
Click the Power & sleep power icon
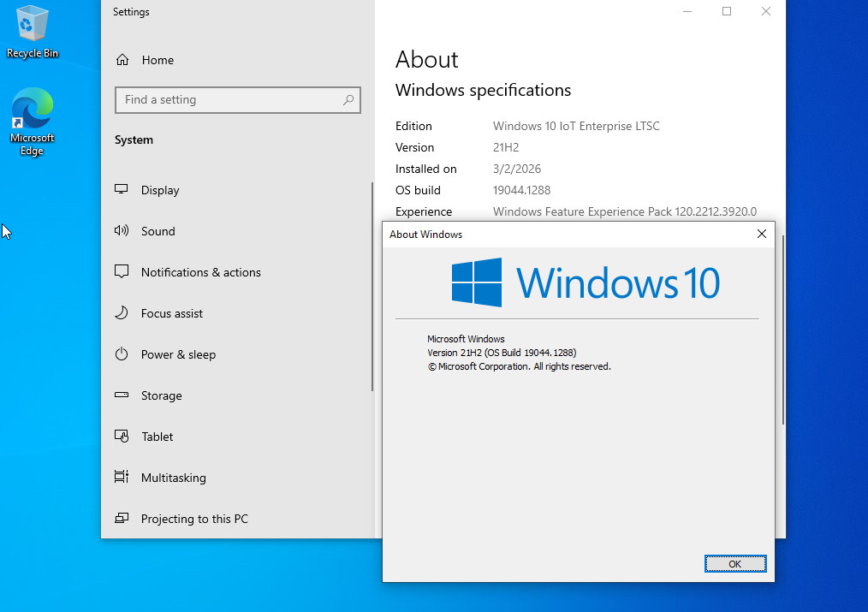[122, 354]
